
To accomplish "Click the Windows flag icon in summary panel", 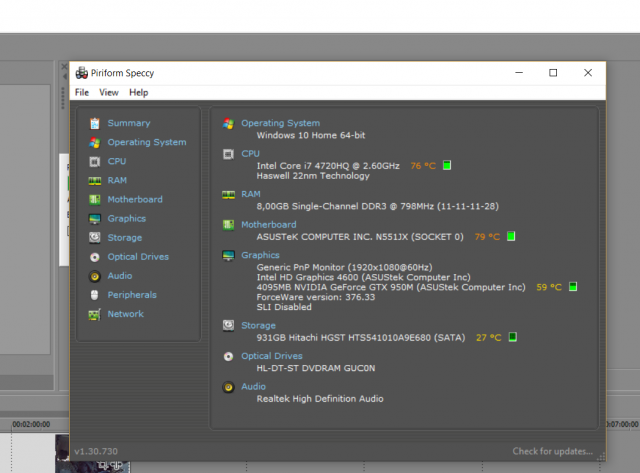I will click(229, 123).
